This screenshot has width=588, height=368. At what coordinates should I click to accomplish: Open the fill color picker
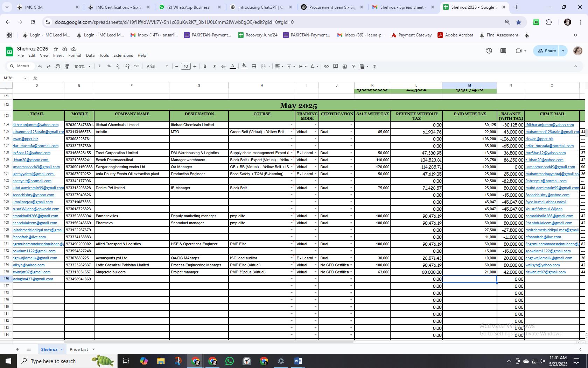tap(244, 66)
